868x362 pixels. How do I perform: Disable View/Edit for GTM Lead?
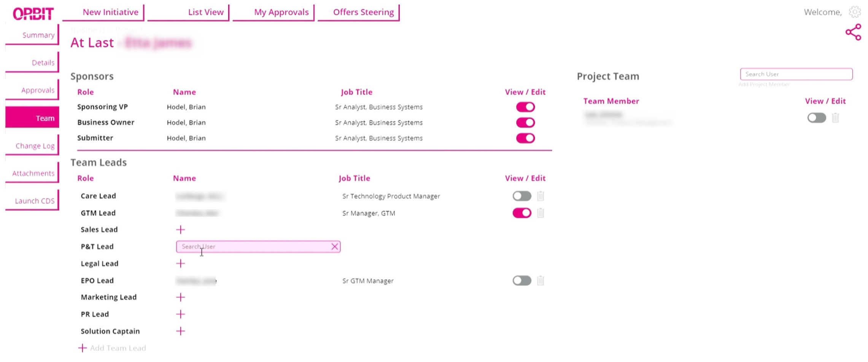521,213
